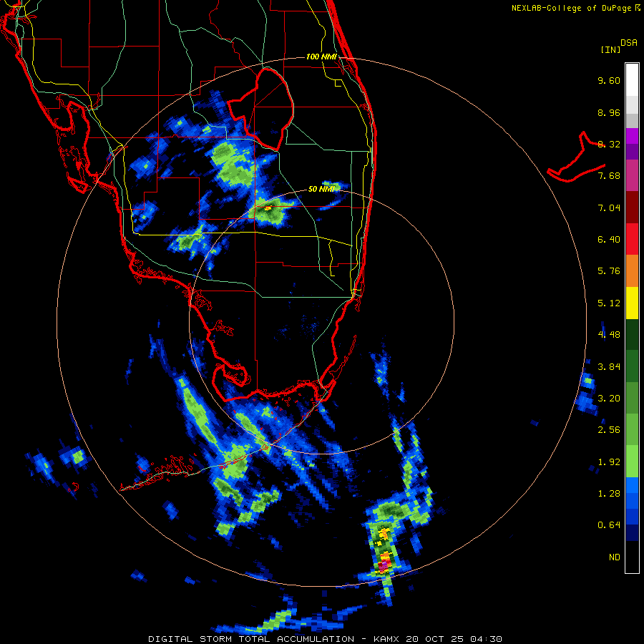644x644 pixels.
Task: Click the 50 NMI range ring label
Action: 321,189
